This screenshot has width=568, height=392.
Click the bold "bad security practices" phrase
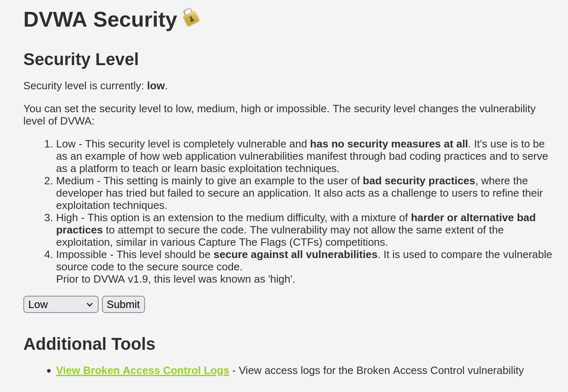[x=419, y=181]
